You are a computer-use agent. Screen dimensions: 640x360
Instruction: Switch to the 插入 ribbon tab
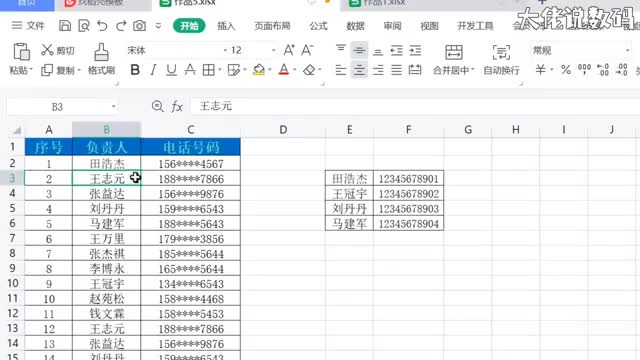point(226,26)
